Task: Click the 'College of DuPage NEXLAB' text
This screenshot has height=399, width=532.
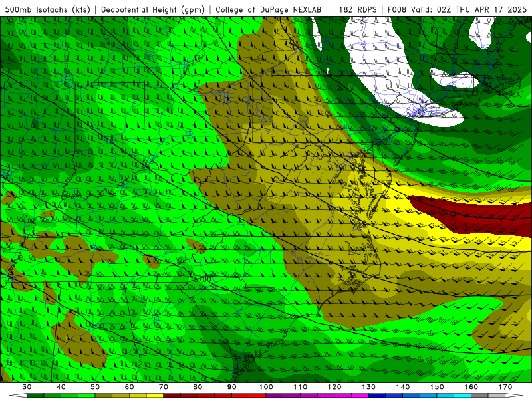Action: click(268, 9)
